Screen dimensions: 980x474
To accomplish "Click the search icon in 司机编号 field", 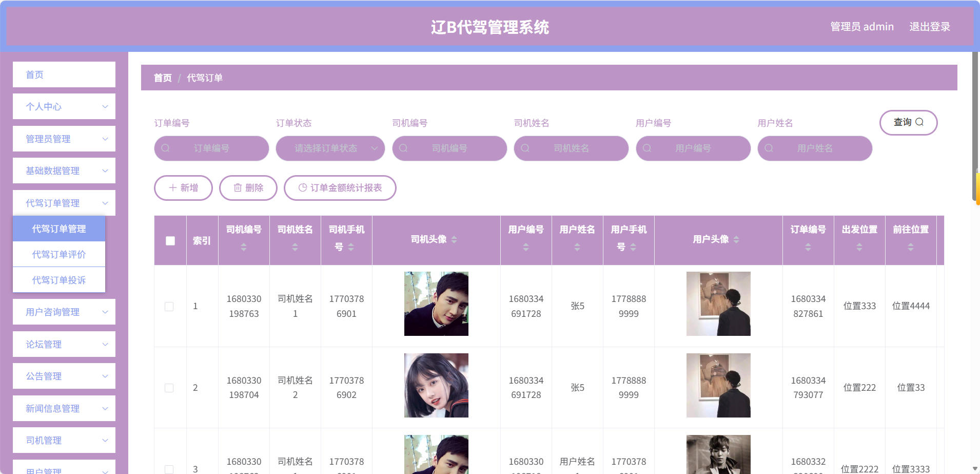I will [x=403, y=148].
